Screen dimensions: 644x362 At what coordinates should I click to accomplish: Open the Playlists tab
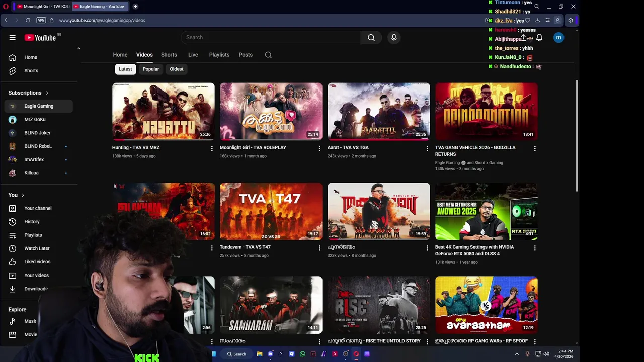point(219,55)
